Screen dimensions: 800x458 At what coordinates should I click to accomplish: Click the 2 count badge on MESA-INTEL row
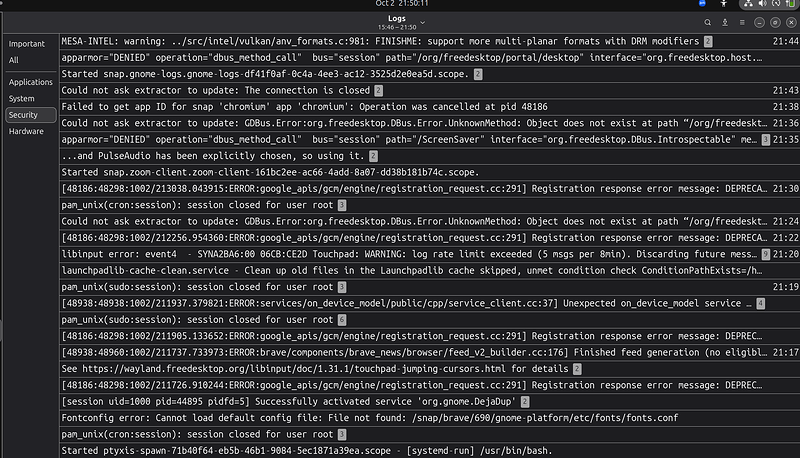(x=708, y=41)
